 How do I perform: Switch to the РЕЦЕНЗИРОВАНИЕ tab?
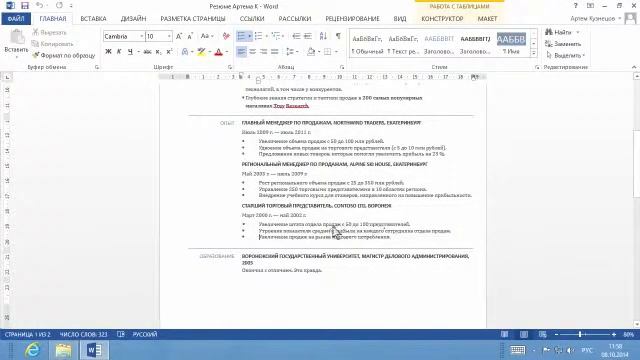point(352,19)
